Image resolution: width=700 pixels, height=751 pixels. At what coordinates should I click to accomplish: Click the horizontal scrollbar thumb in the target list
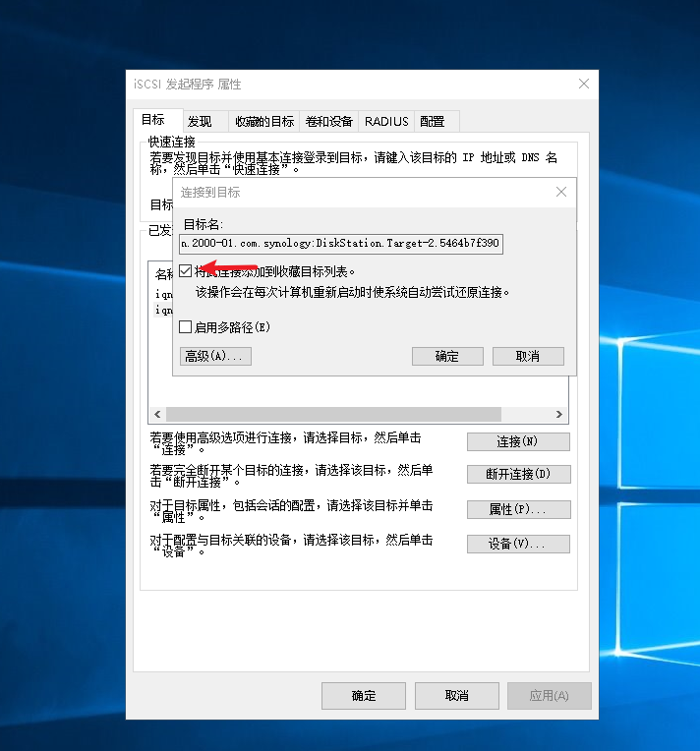coord(334,415)
